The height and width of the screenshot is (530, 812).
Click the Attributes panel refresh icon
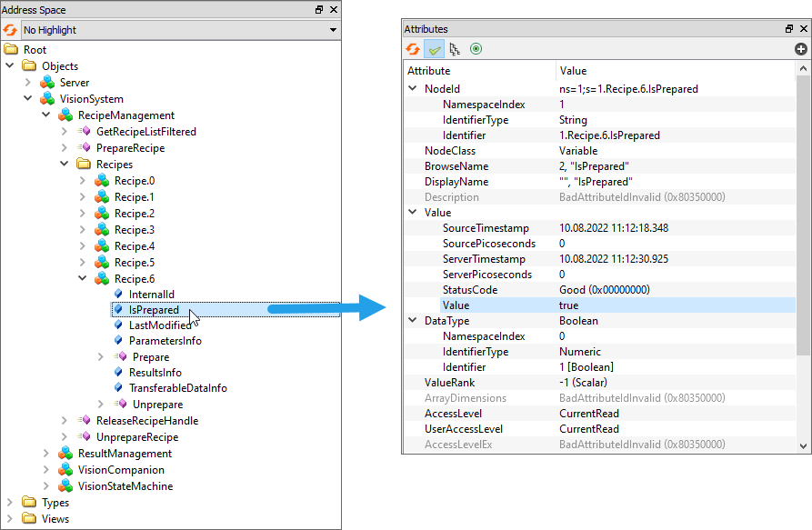click(x=413, y=49)
